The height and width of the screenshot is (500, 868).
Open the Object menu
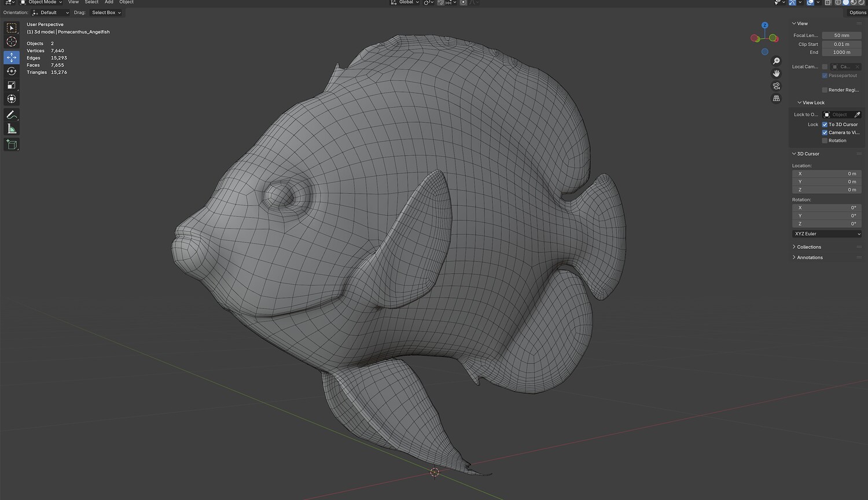click(126, 2)
